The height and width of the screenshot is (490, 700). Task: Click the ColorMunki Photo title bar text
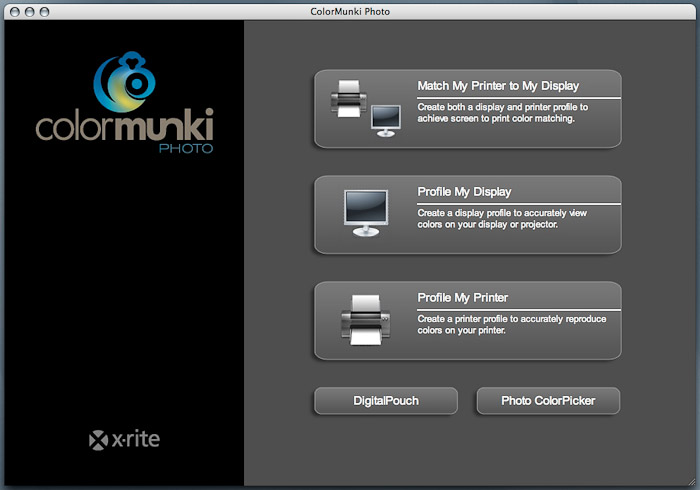(x=350, y=11)
